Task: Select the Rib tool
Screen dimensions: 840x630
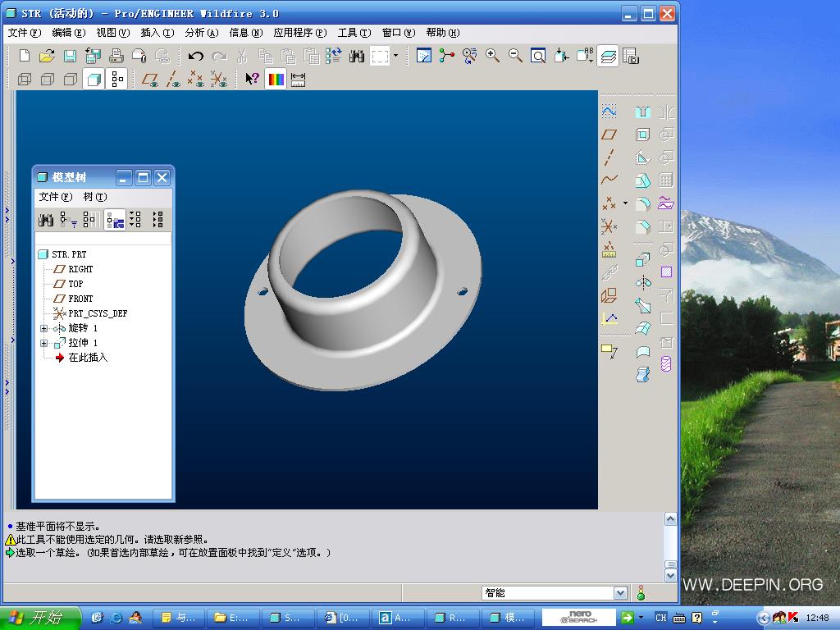Action: pos(643,157)
